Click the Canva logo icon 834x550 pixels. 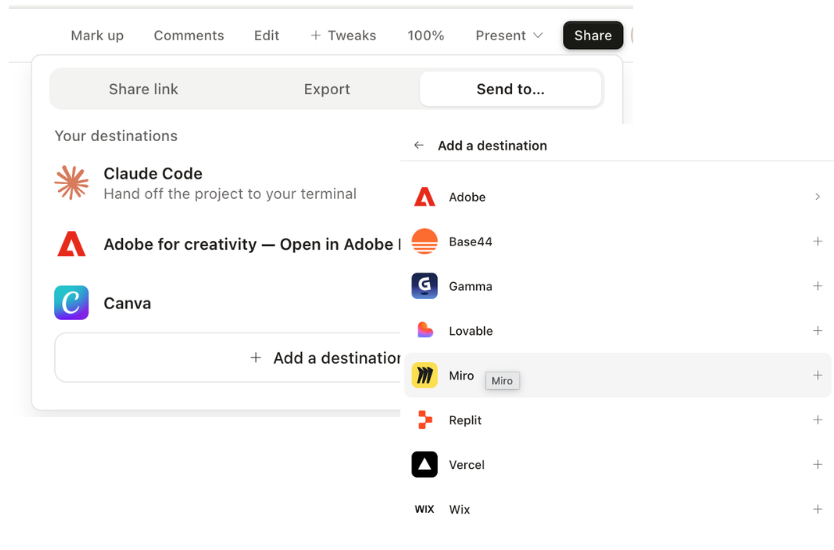(x=71, y=303)
